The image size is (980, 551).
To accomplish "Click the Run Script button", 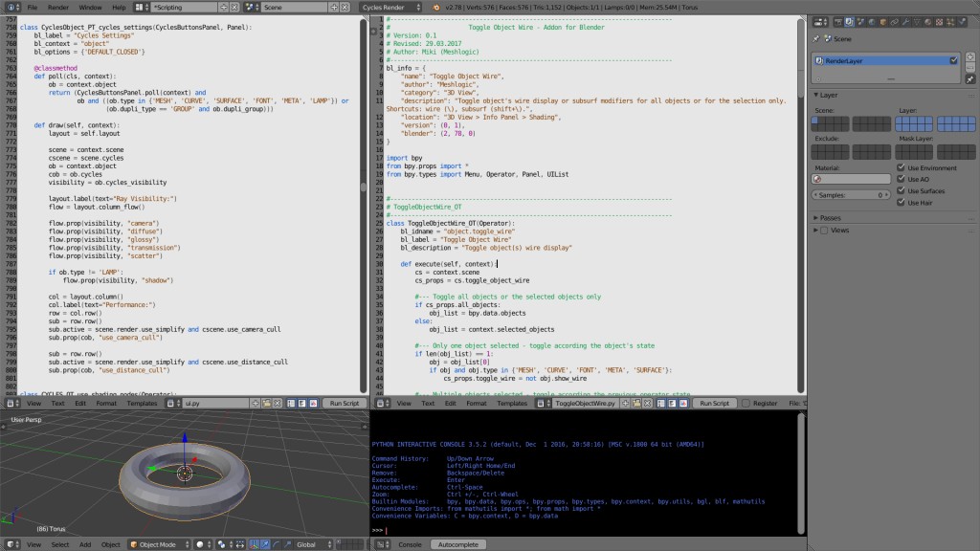I will tap(715, 403).
